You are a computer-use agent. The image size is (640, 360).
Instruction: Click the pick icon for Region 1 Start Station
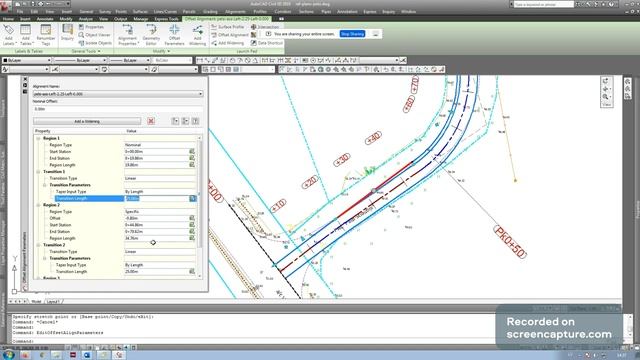192,151
